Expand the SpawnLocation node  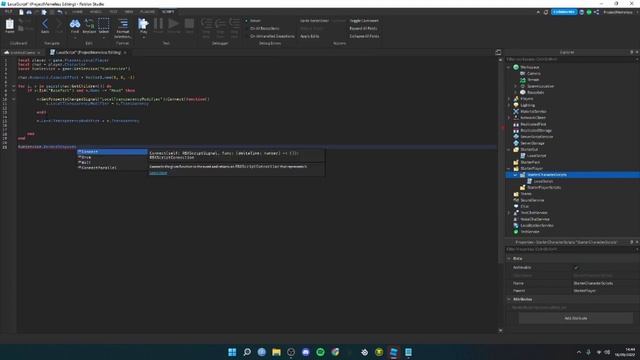tap(515, 86)
